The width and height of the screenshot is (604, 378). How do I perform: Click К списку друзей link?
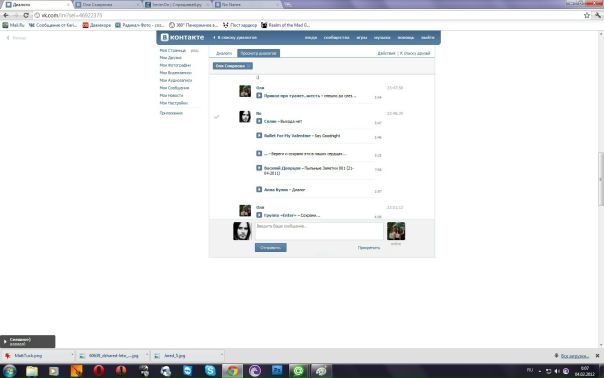pyautogui.click(x=415, y=53)
